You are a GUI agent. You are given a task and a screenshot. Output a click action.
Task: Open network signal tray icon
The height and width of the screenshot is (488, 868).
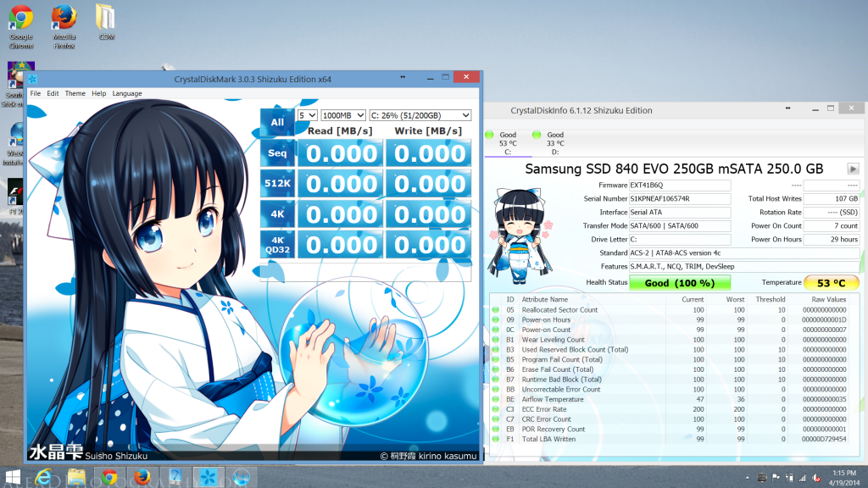803,478
